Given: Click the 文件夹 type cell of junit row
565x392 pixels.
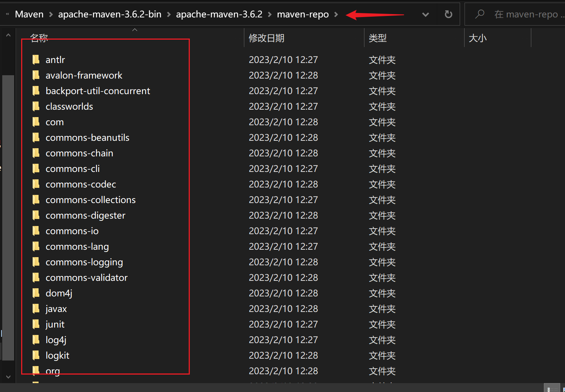Looking at the screenshot, I should pyautogui.click(x=382, y=324).
